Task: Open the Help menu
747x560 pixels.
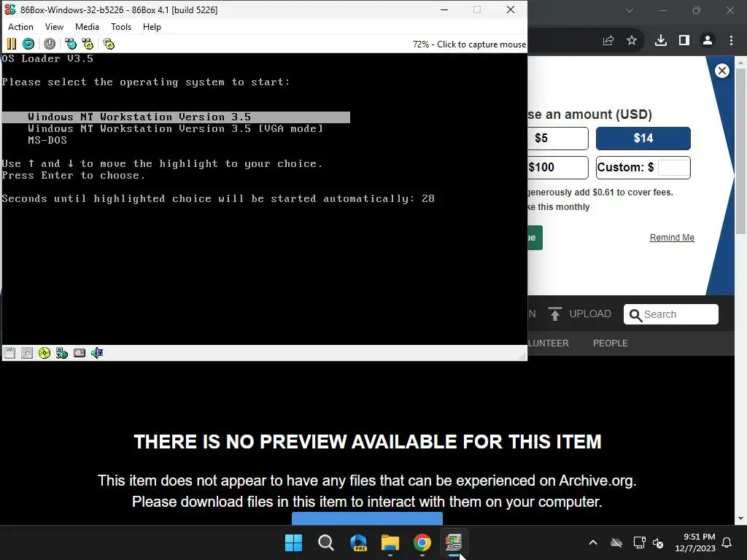Action: (152, 27)
